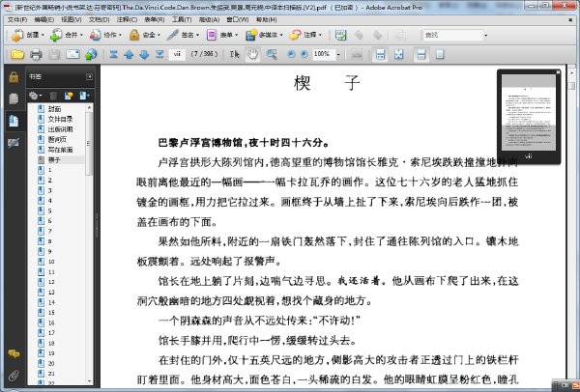Choose the Hand tool

tap(252, 55)
